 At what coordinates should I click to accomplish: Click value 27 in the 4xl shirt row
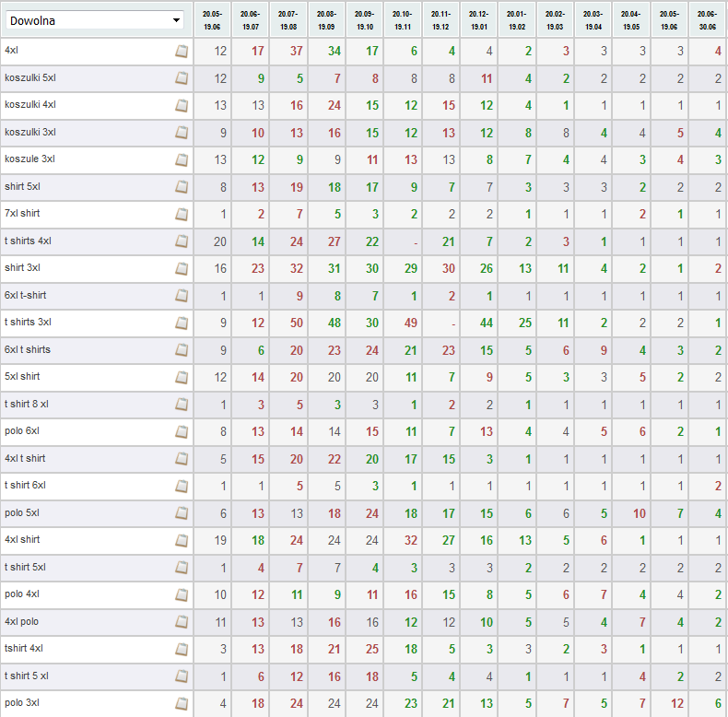pyautogui.click(x=448, y=540)
